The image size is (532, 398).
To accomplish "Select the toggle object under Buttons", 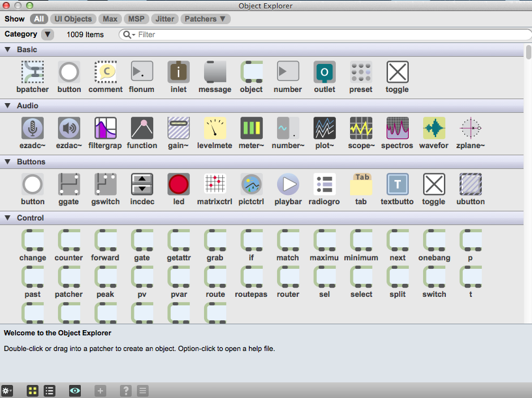I will (434, 184).
